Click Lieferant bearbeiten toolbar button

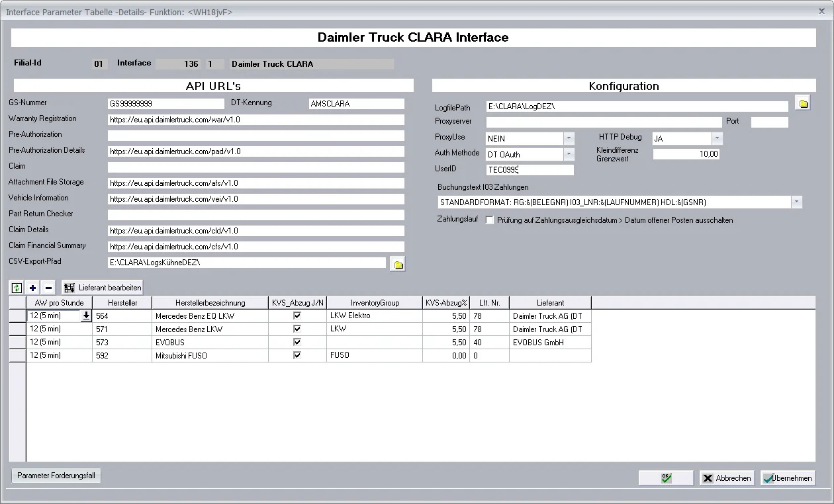[102, 288]
